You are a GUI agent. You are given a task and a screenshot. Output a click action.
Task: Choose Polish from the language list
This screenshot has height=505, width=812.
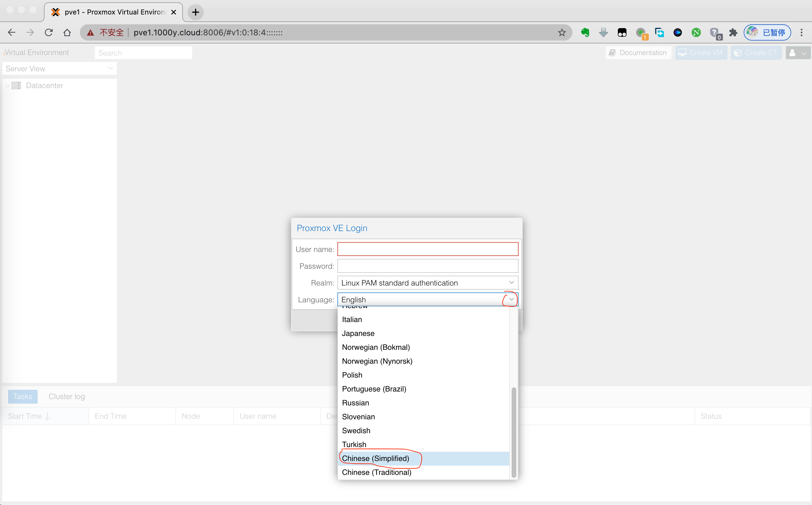[424, 375]
